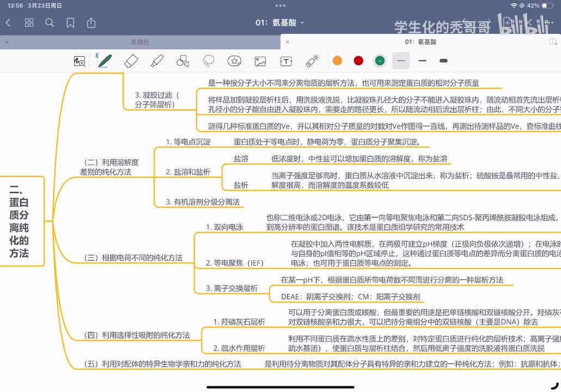Viewport: 561px width, 392px height.
Task: Select the Highlighter tool
Action: [157, 61]
